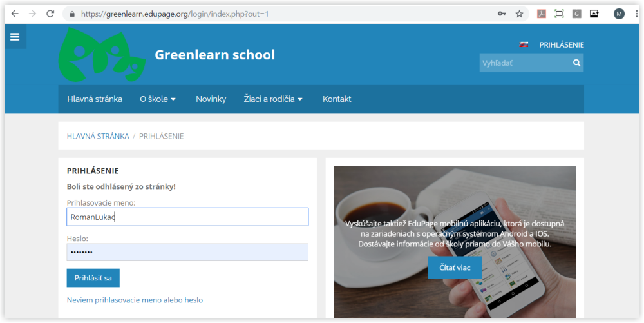644x323 pixels.
Task: Click the Čítať viac button
Action: click(455, 268)
